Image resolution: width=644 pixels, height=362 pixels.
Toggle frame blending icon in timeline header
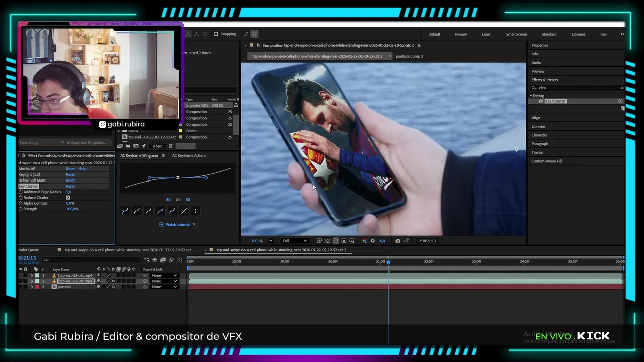click(x=163, y=260)
